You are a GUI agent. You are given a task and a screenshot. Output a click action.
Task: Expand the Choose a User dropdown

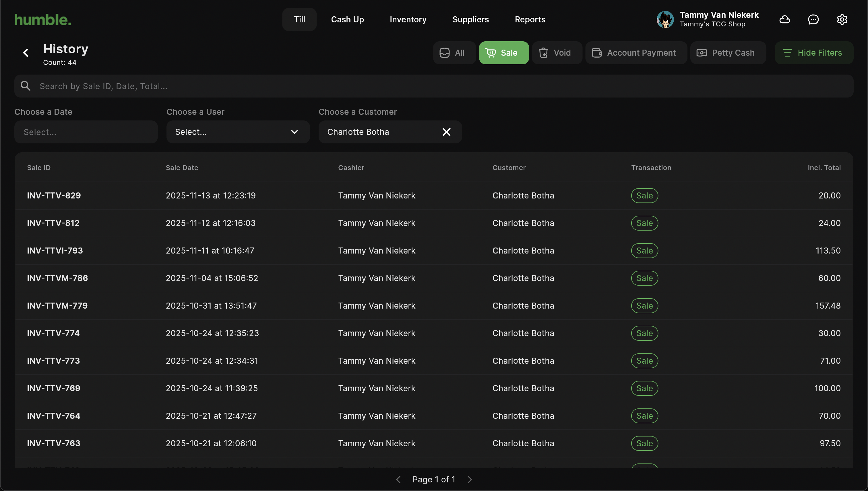[238, 132]
